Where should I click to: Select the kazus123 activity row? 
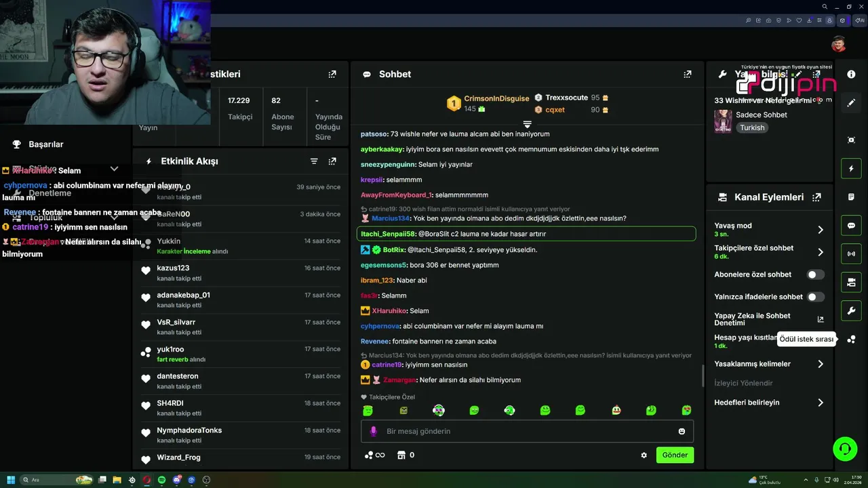pyautogui.click(x=241, y=272)
